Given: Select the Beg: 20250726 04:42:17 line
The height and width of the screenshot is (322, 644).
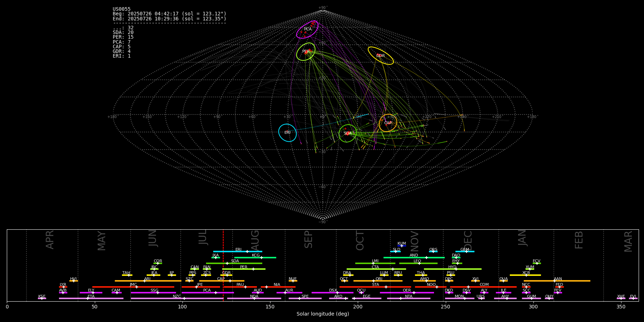Looking at the screenshot, I should (170, 14).
